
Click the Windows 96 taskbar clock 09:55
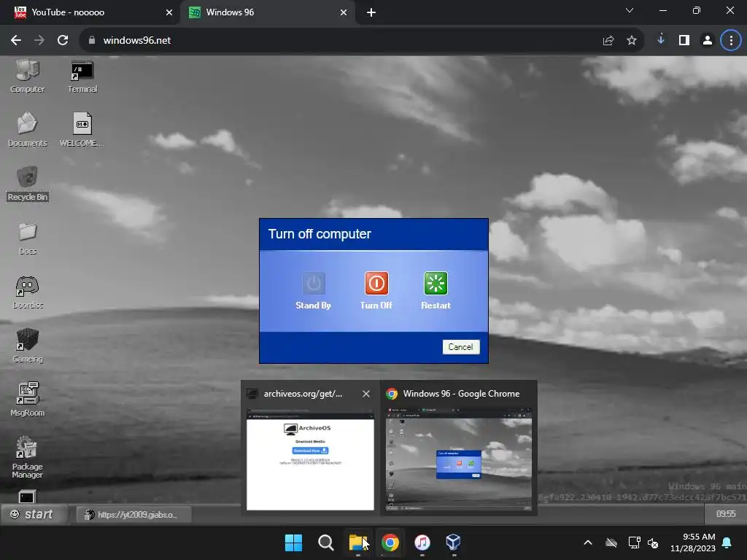(x=726, y=514)
